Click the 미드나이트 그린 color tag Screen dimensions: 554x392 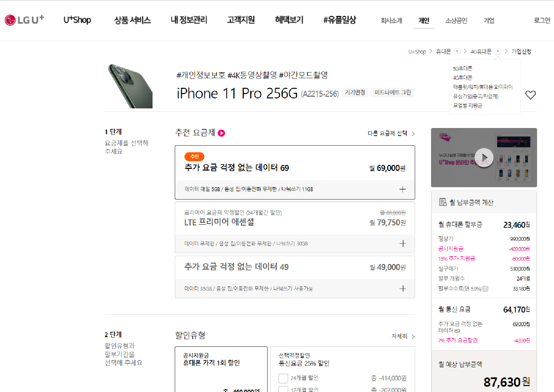point(393,92)
